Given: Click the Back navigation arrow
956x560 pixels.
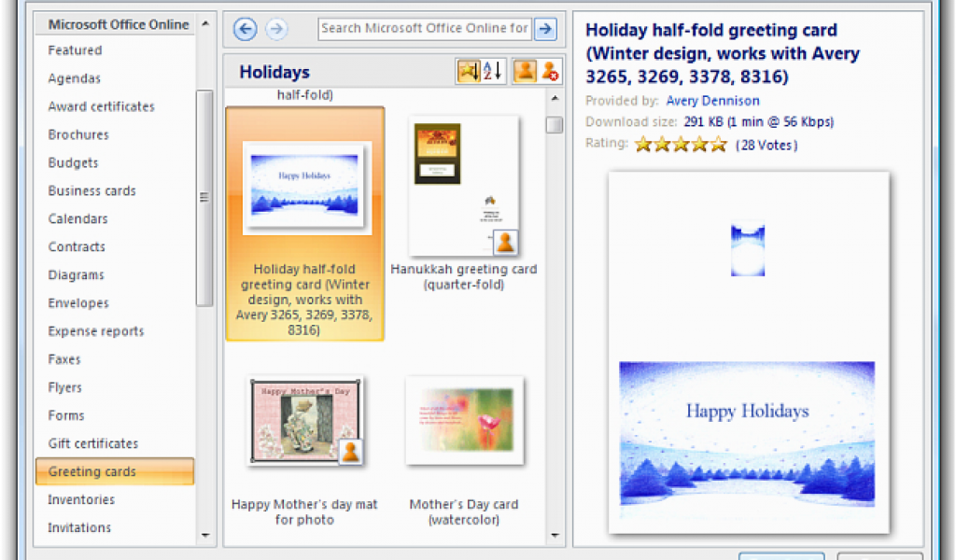Looking at the screenshot, I should coord(246,29).
